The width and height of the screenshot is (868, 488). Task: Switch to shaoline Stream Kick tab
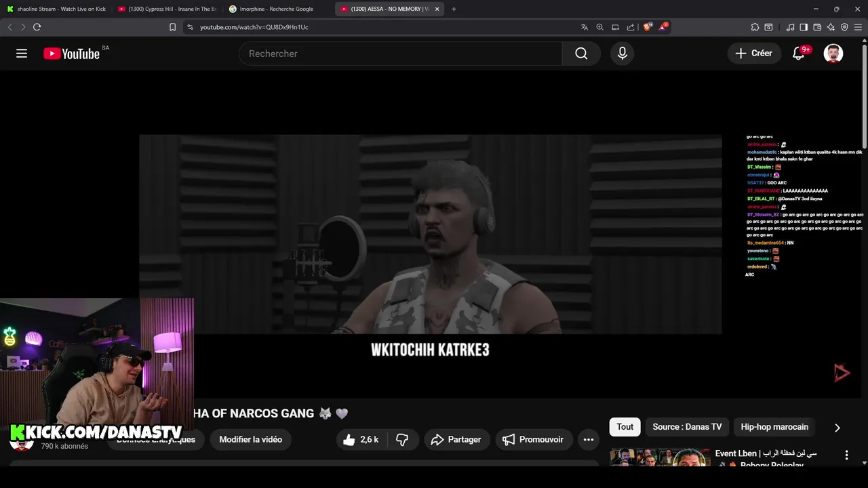[x=56, y=9]
